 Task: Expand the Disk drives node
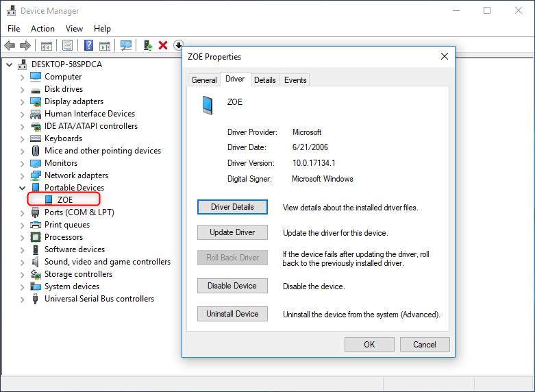22,89
